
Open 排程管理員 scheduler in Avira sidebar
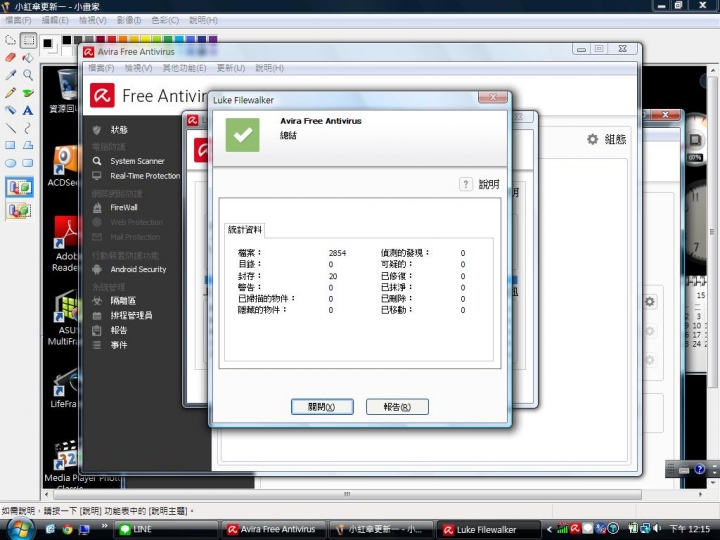[x=131, y=315]
